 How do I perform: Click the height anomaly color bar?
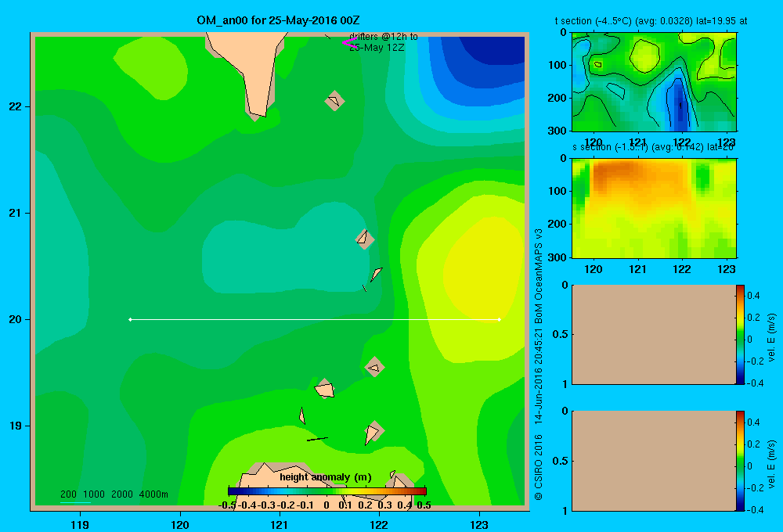327,491
